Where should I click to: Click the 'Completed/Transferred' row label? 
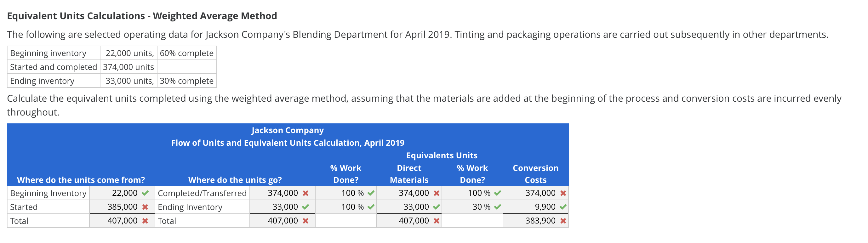point(202,193)
